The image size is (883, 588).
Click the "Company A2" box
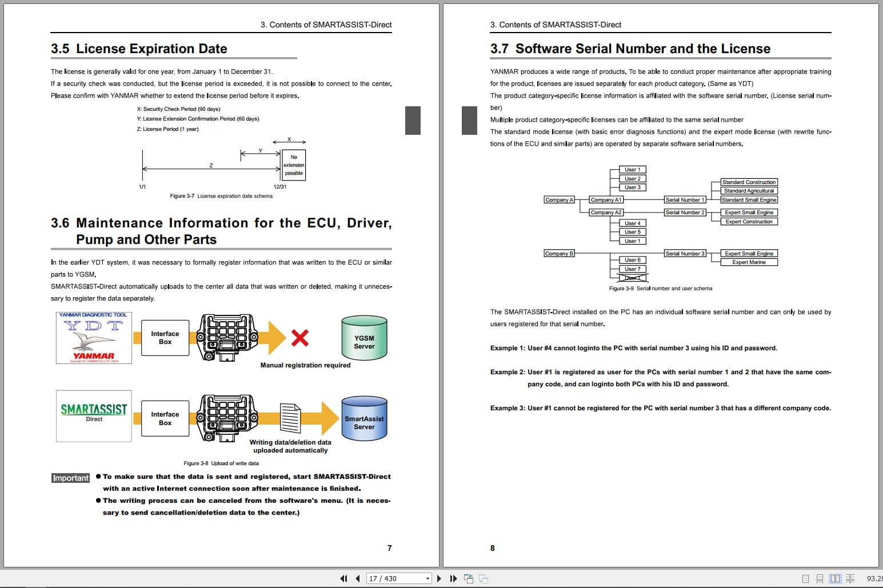click(x=606, y=213)
